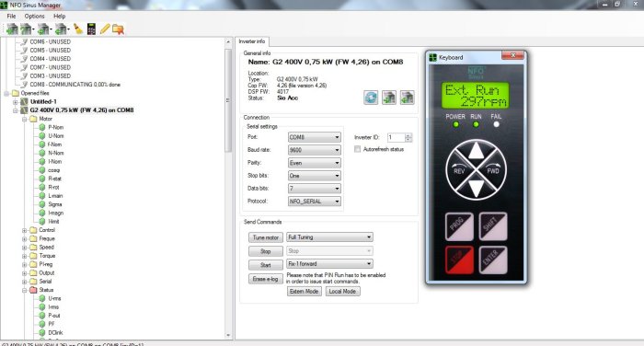Screen dimensions: 644x346
Task: Click the tree panel scrollbar thumb
Action: tap(228, 100)
